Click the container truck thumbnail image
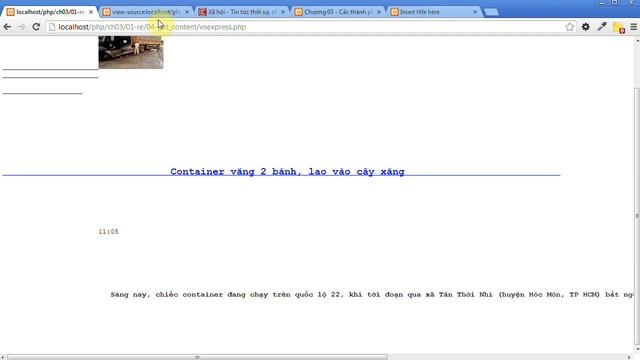 coord(131,52)
